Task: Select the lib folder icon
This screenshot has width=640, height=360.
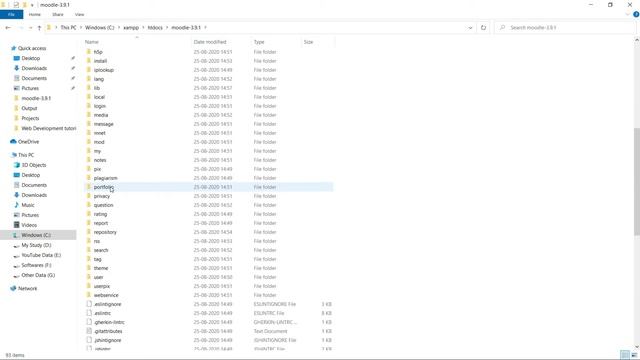Action: click(89, 88)
